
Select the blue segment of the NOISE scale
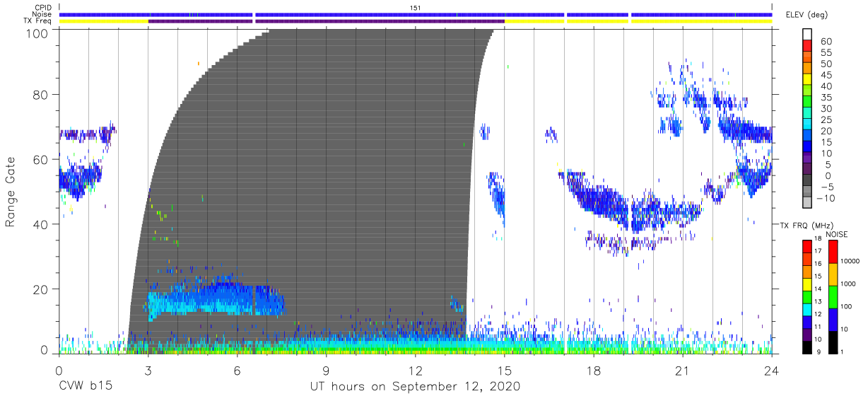coord(833,318)
